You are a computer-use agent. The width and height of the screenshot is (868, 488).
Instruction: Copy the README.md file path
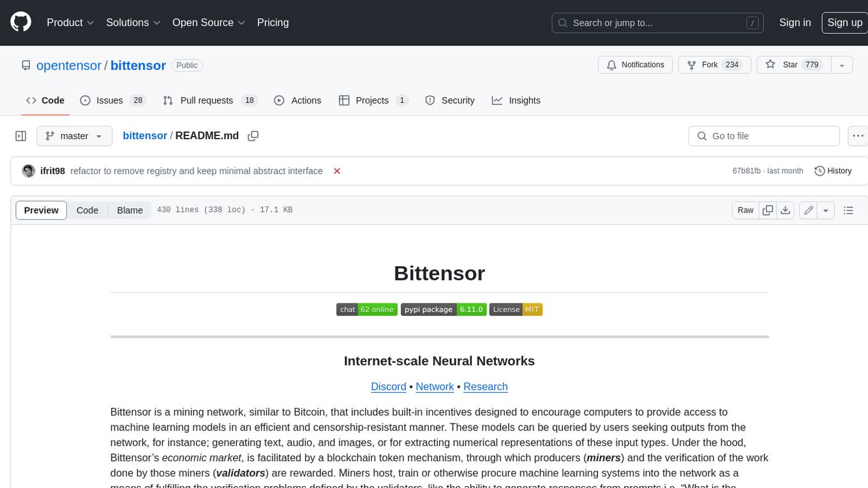pos(253,136)
